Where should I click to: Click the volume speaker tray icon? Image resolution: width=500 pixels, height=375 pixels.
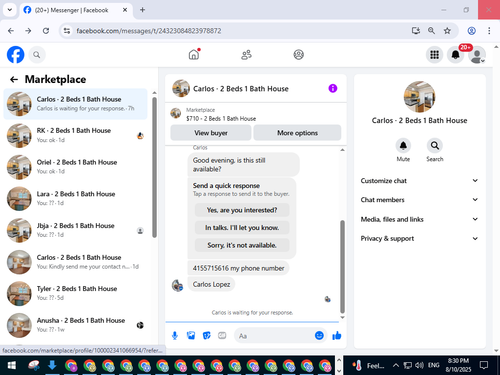click(419, 365)
